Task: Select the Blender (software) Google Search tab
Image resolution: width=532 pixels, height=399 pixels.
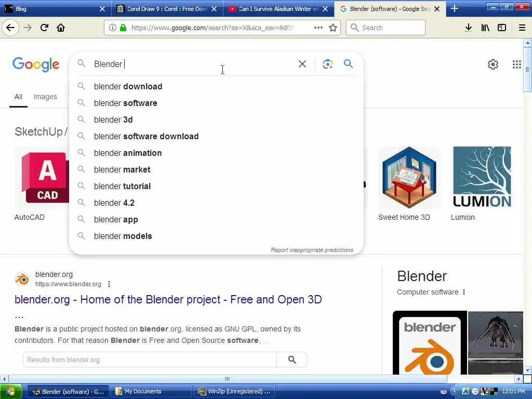Action: pyautogui.click(x=390, y=9)
